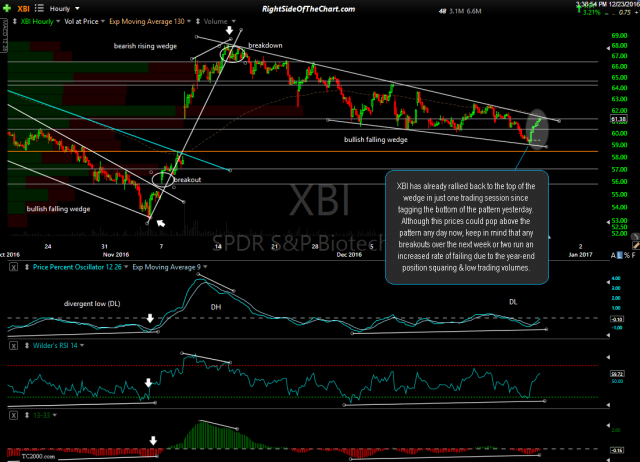Screen dimensions: 640x462
Task: Click the up-down arrows beside XBI Hourly
Action: tap(15, 22)
